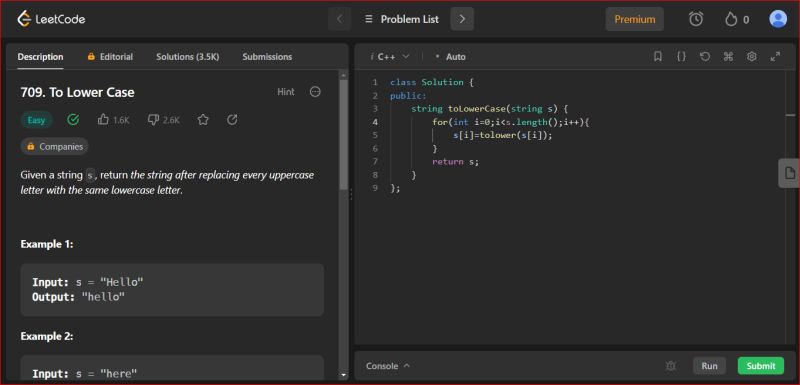800x385 pixels.
Task: Go to next problem arrow
Action: click(462, 19)
